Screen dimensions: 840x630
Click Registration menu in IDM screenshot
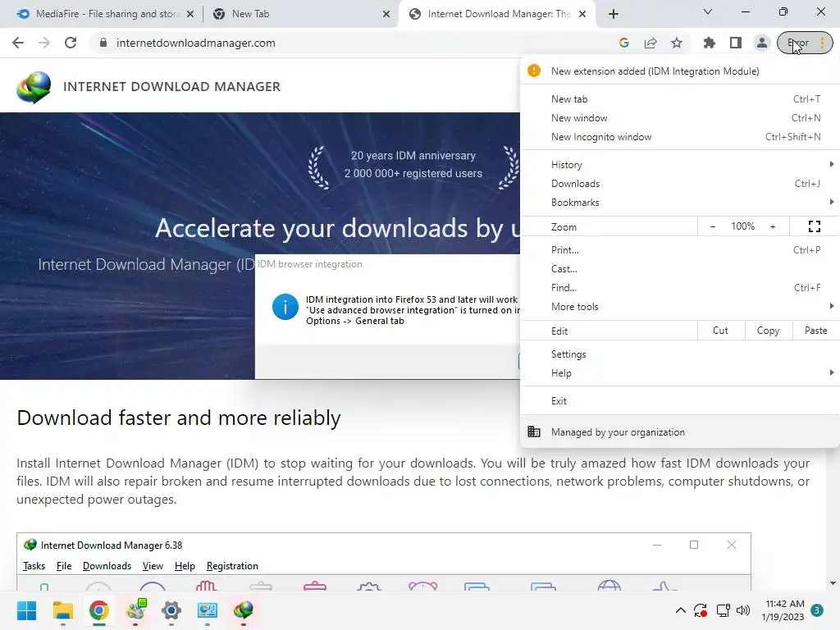[x=232, y=566]
